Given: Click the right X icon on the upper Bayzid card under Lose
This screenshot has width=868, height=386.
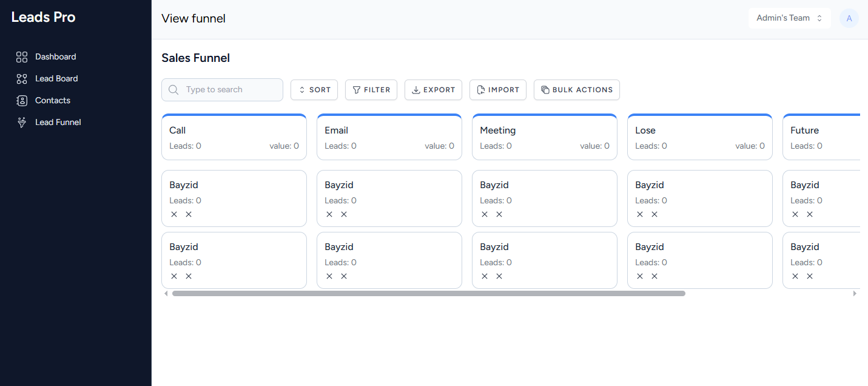Looking at the screenshot, I should pos(654,214).
